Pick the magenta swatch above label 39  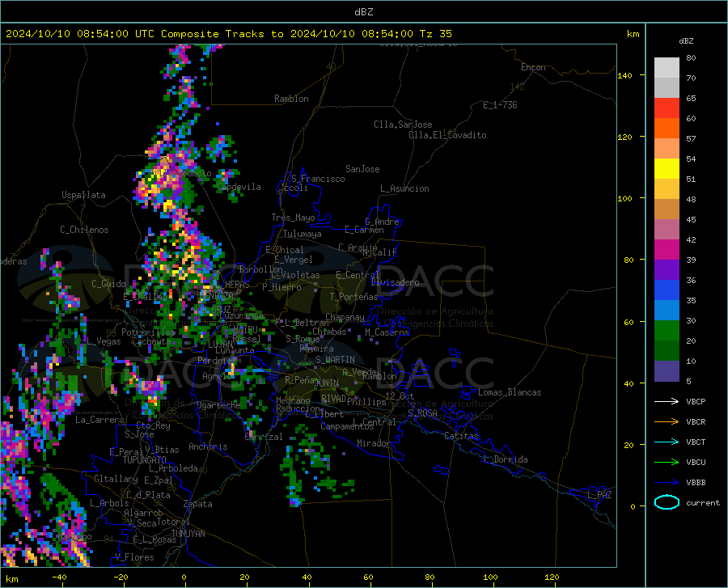click(x=667, y=250)
